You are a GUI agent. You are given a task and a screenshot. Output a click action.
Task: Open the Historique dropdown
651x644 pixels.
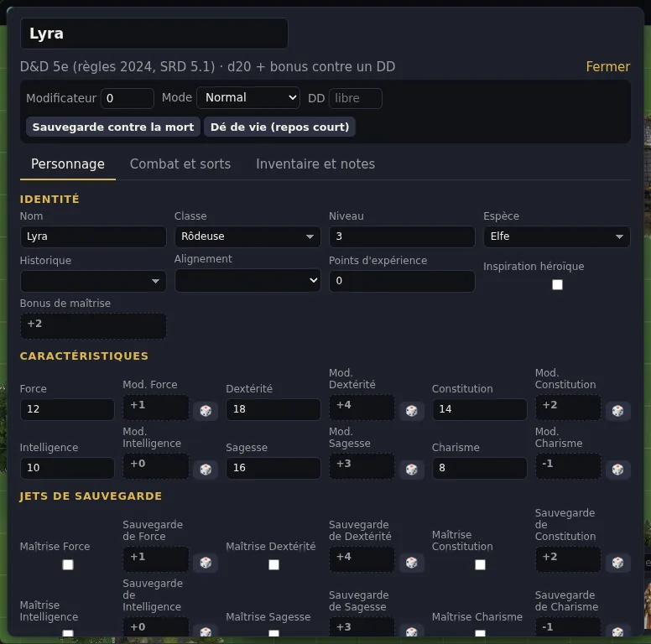93,281
